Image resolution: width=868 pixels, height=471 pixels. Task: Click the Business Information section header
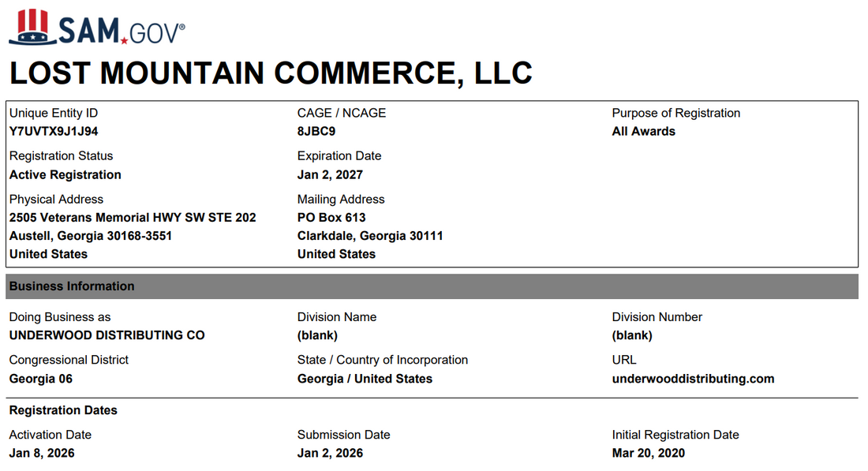(432, 286)
